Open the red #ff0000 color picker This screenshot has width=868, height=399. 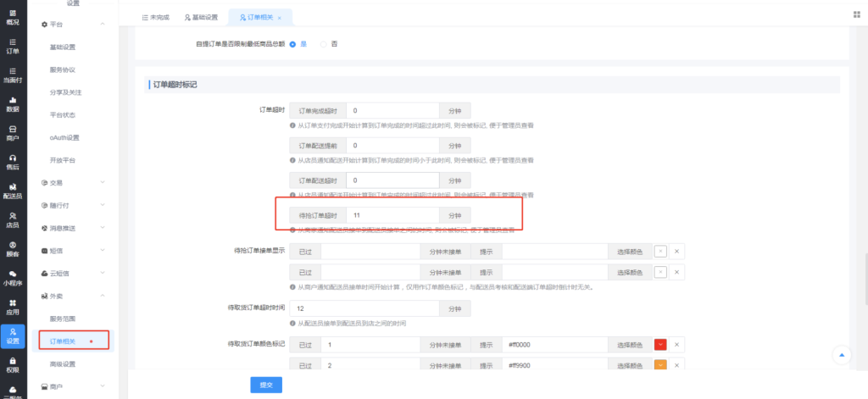662,345
